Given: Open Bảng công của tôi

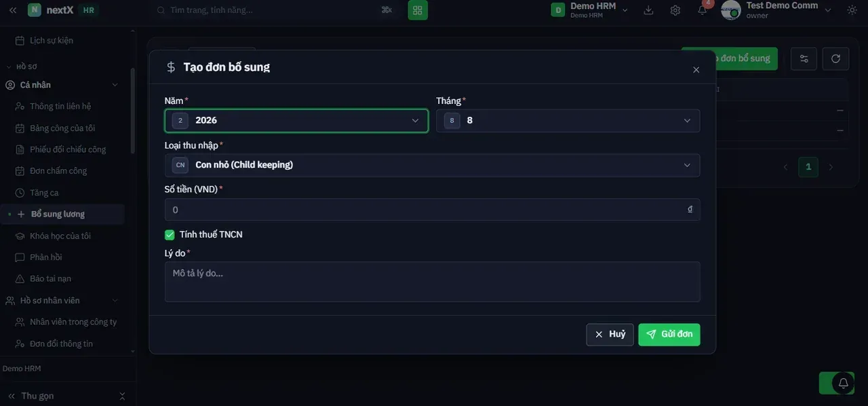Looking at the screenshot, I should click(x=62, y=128).
